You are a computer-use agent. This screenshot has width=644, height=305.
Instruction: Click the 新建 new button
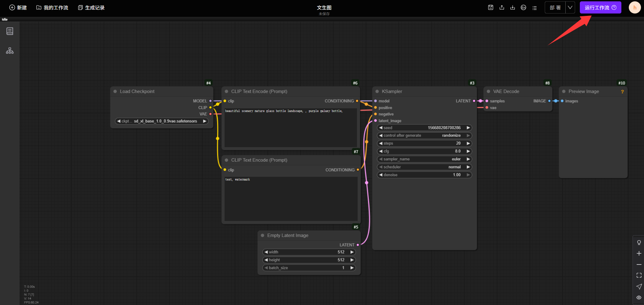point(18,7)
